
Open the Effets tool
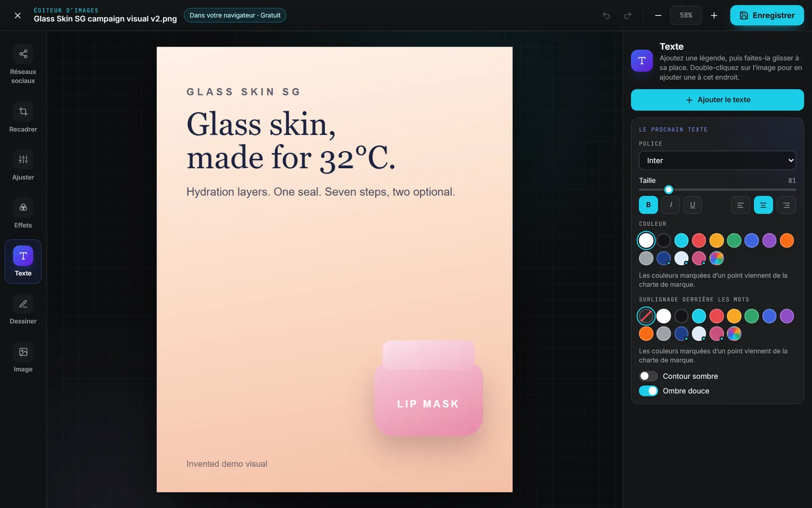23,213
